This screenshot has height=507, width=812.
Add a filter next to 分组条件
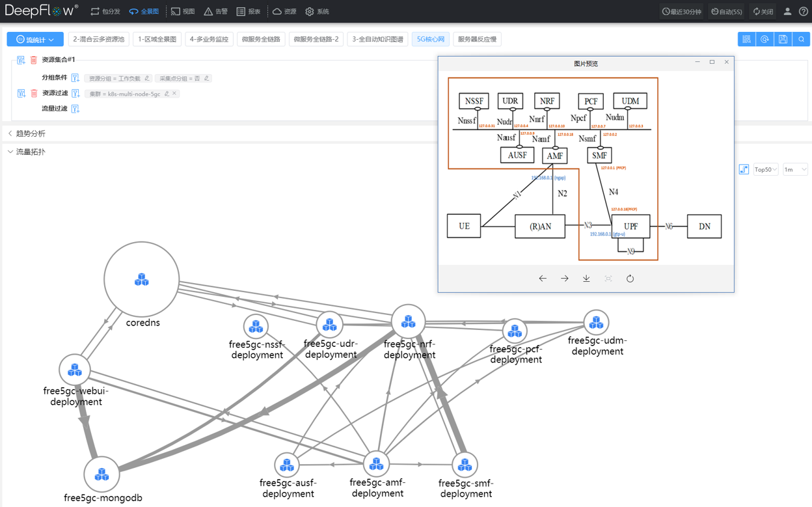coord(75,78)
